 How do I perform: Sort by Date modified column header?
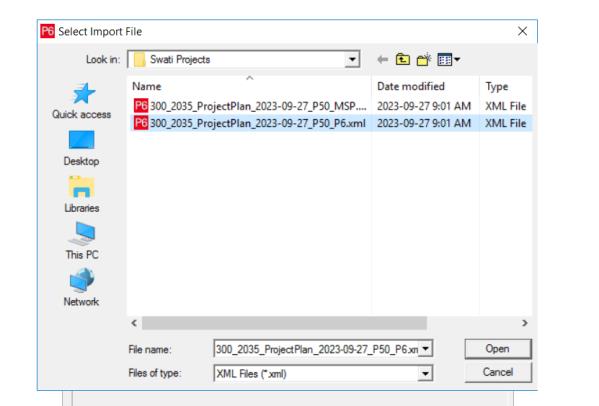pos(411,86)
